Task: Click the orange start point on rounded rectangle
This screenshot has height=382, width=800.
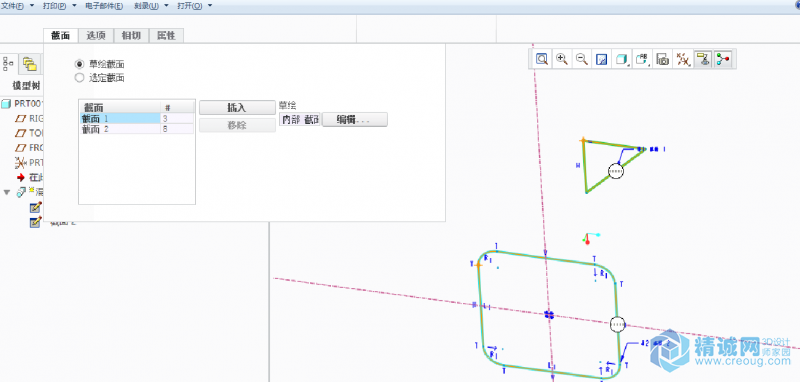Action: 478,265
